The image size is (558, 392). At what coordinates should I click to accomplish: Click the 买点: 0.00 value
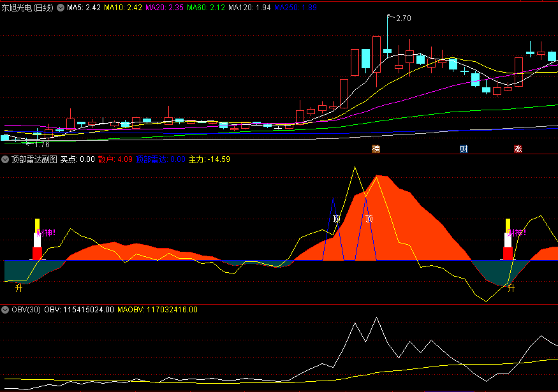78,159
